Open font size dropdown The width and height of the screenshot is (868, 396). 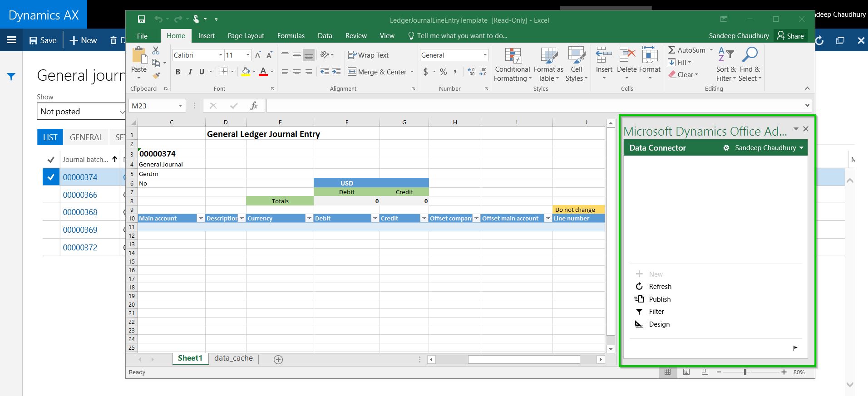248,55
